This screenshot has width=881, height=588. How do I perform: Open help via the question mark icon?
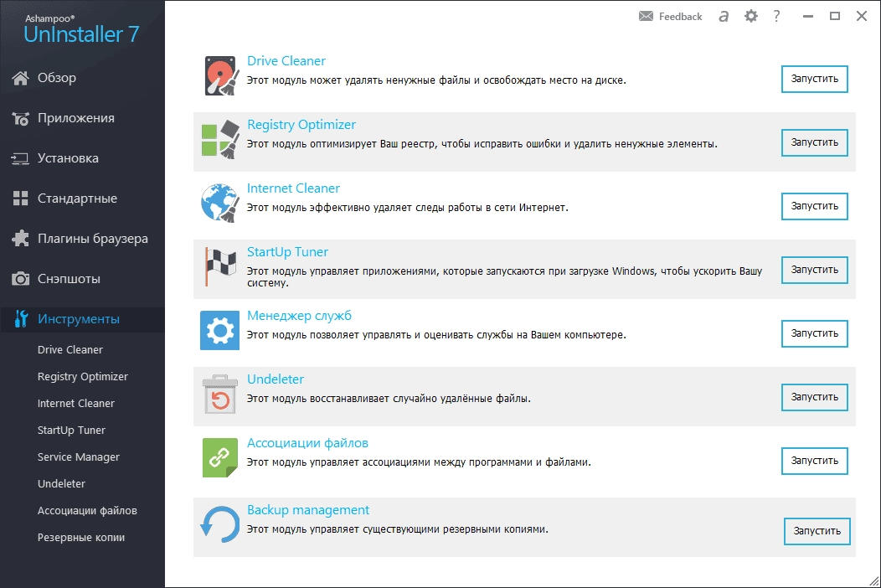776,16
